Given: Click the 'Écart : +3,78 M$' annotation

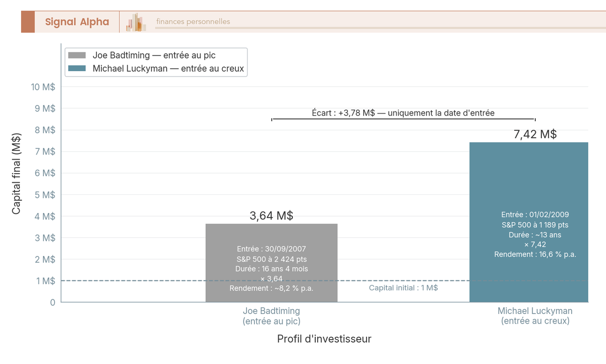Looking at the screenshot, I should click(403, 113).
